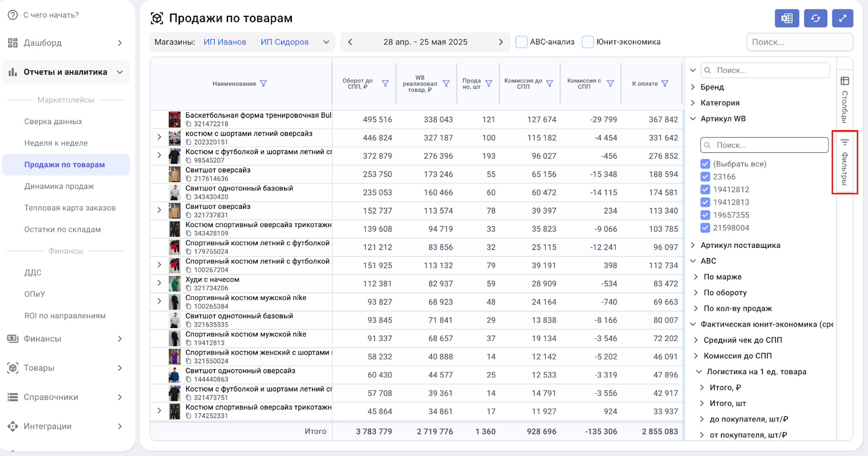The height and width of the screenshot is (456, 868).
Task: Copy article number 321472218 icon
Action: [189, 124]
